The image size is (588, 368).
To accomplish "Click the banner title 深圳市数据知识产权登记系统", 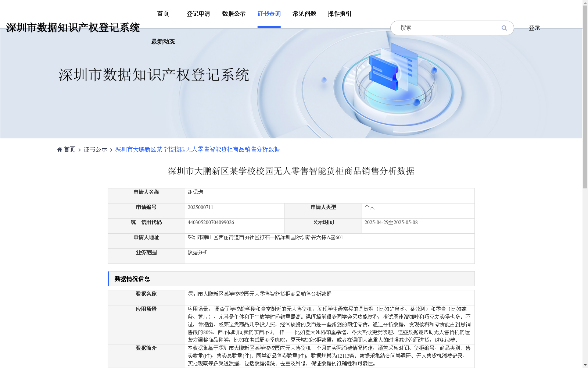I will (154, 75).
